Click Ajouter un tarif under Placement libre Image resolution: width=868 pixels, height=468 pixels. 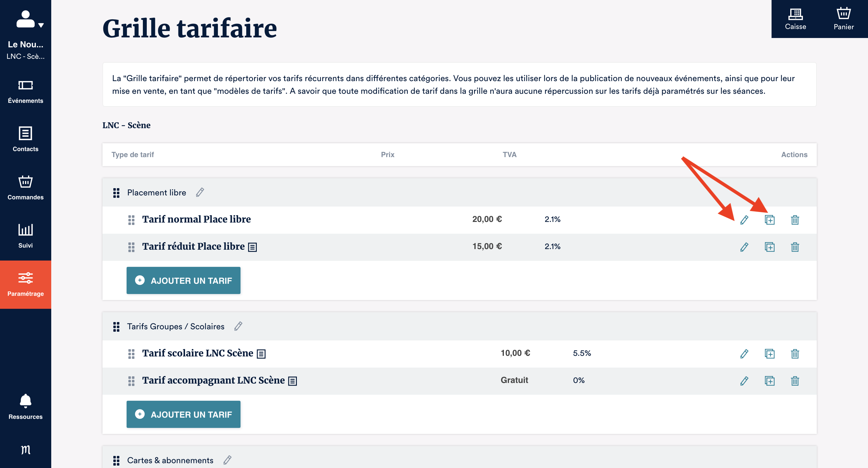[x=183, y=280]
